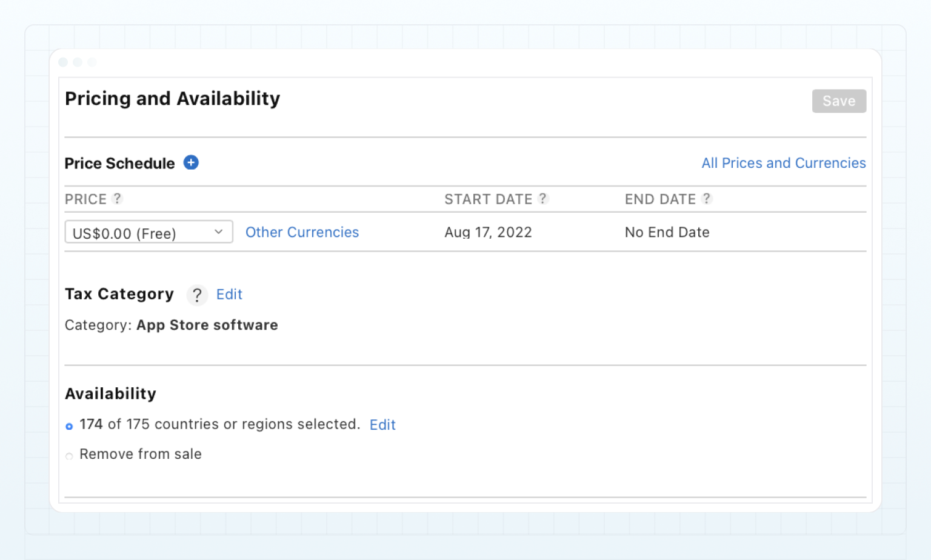Image resolution: width=931 pixels, height=560 pixels.
Task: Click the Pricing and Availability heading
Action: 172,98
